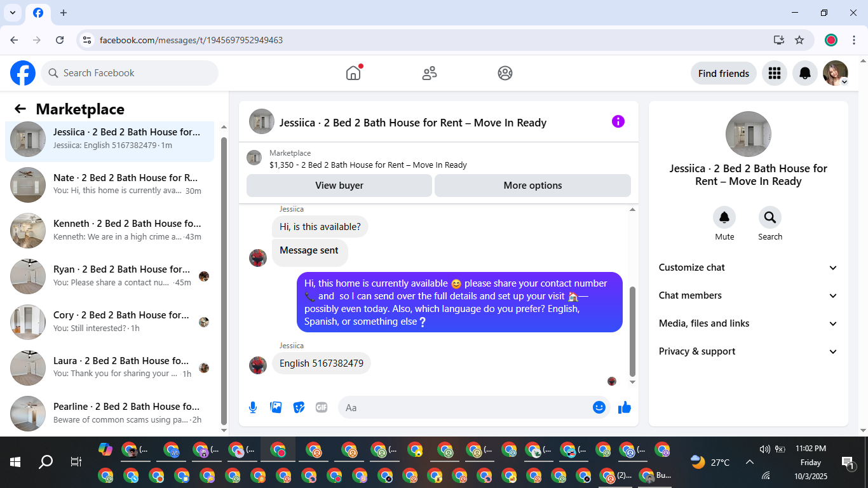Open Task View on the taskbar
The height and width of the screenshot is (488, 868).
pyautogui.click(x=76, y=462)
